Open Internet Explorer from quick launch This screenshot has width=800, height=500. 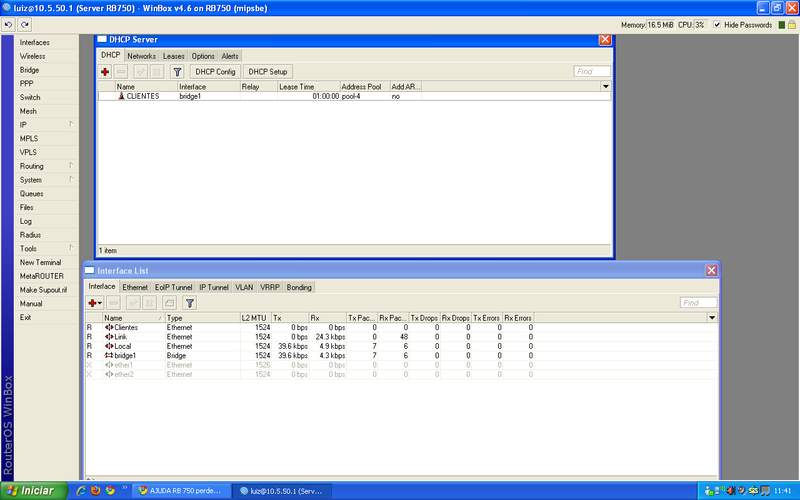[81, 491]
